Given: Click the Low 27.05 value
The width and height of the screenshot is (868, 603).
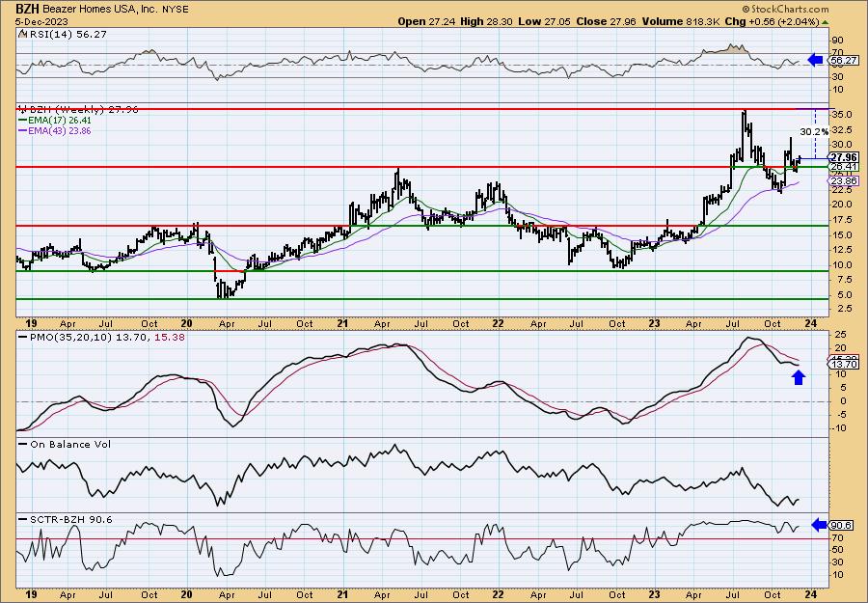Looking at the screenshot, I should [x=545, y=21].
